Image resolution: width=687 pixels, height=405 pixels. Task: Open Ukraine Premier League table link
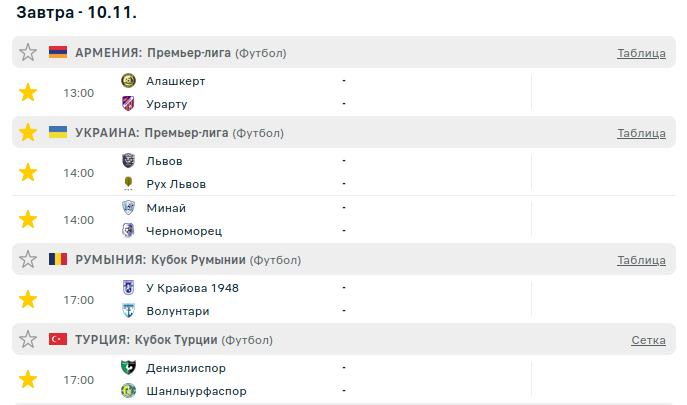click(x=641, y=134)
